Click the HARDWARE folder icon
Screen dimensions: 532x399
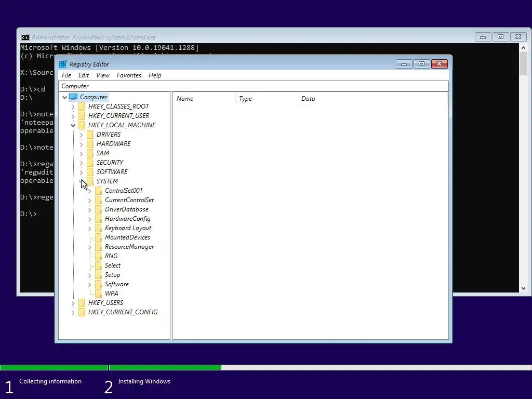coord(90,144)
